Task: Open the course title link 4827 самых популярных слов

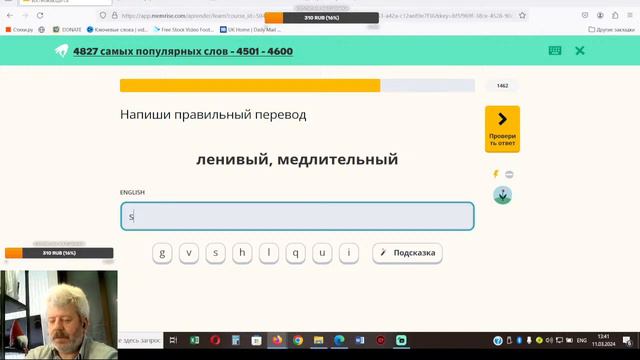Action: [183, 51]
